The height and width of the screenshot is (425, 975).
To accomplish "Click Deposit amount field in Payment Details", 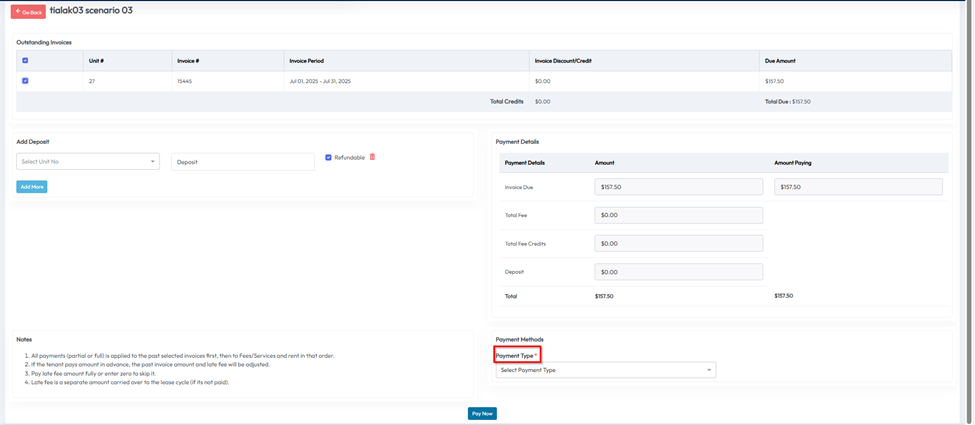I will (678, 272).
